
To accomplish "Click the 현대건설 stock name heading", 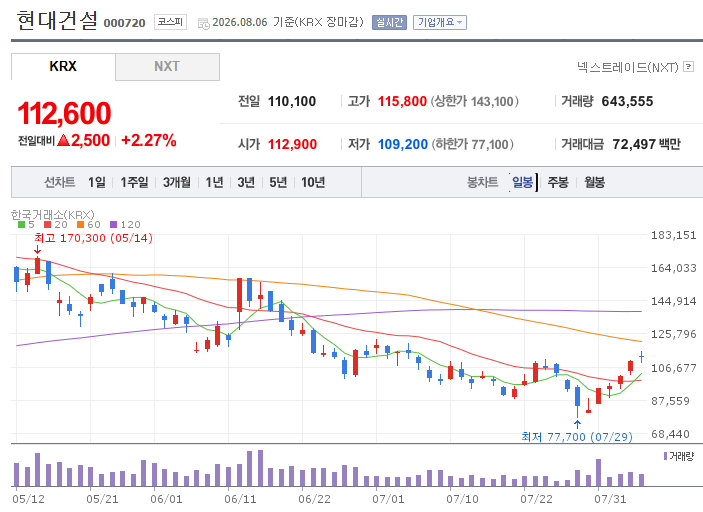I will [56, 21].
